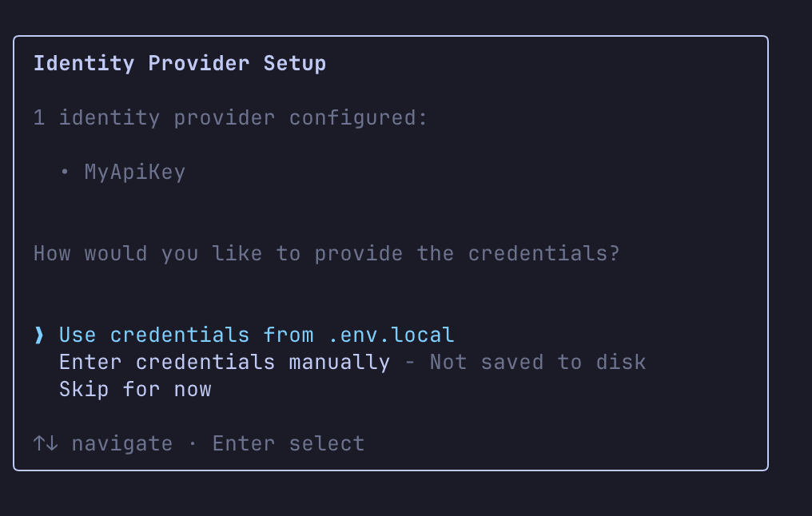
Task: Click the dash before "Not saved to disk"
Action: click(410, 362)
